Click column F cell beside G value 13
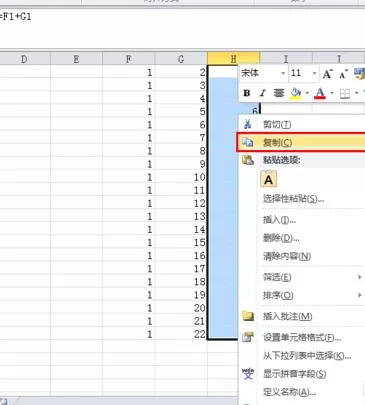 129,216
